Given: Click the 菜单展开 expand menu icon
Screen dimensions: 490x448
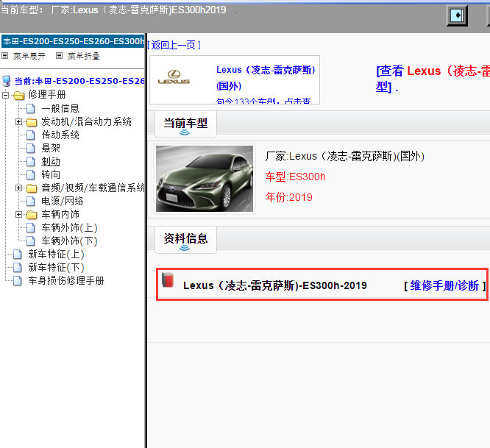Looking at the screenshot, I should pos(4,56).
